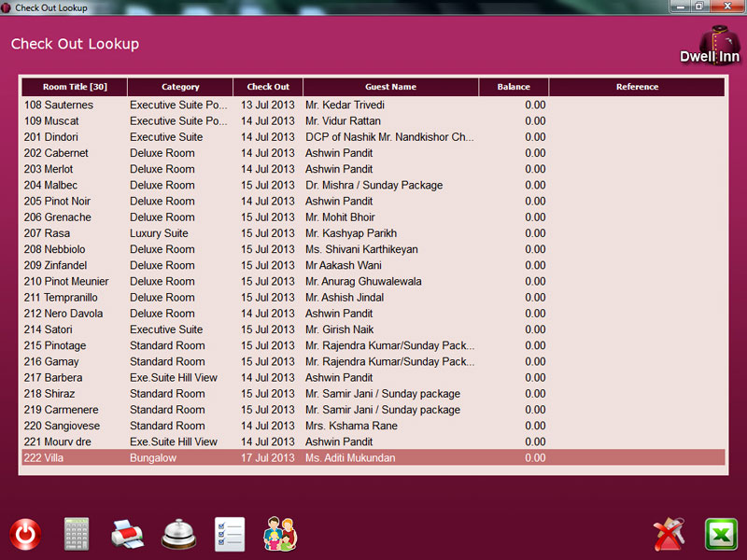747x560 pixels.
Task: Click the Reference column header
Action: coord(637,87)
